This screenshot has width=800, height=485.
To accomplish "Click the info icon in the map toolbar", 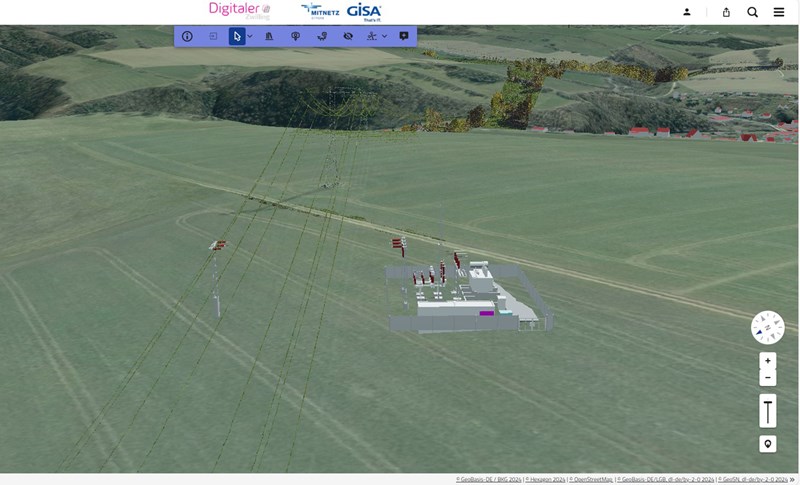I will tap(187, 36).
